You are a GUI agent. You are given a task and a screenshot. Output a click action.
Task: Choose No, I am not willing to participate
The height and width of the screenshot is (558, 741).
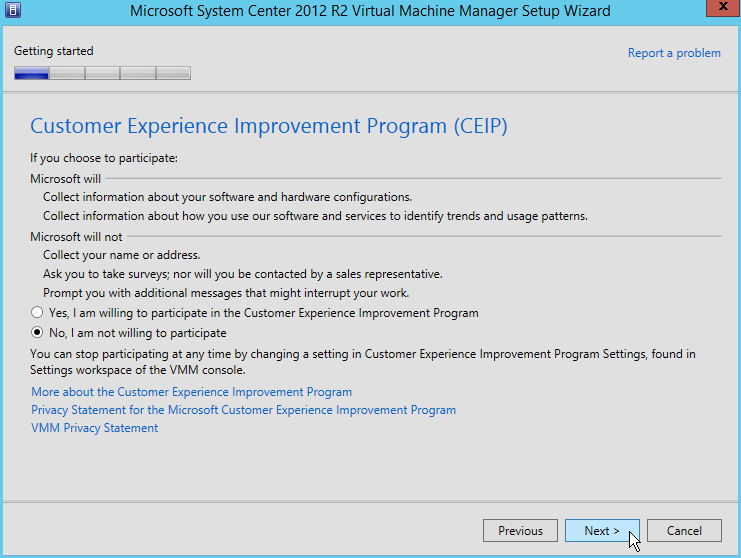(38, 333)
